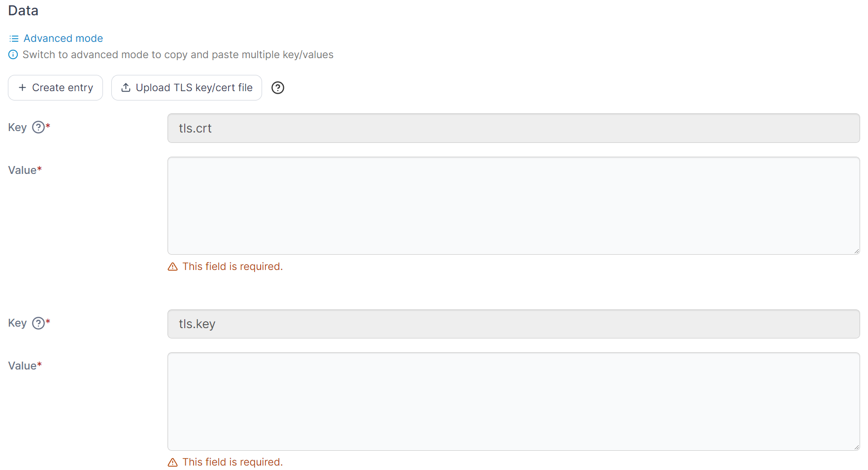Click the resize grip of the first Value box
The image size is (868, 470).
(x=856, y=251)
